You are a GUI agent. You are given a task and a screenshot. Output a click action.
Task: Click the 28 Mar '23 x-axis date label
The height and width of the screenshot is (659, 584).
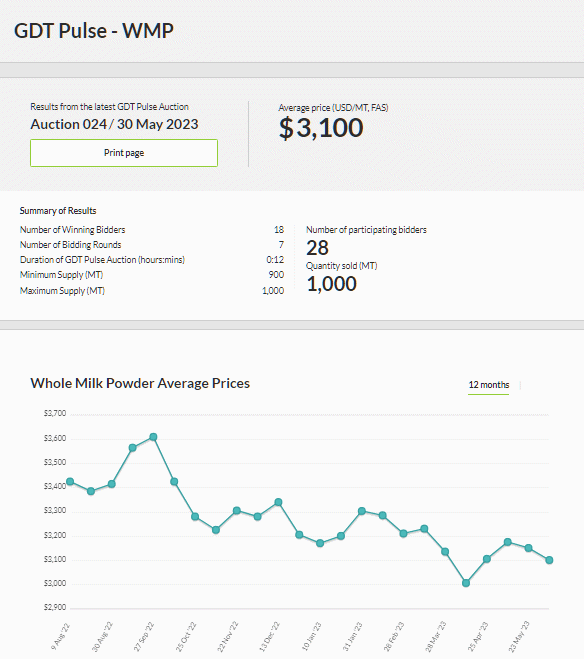coord(436,637)
